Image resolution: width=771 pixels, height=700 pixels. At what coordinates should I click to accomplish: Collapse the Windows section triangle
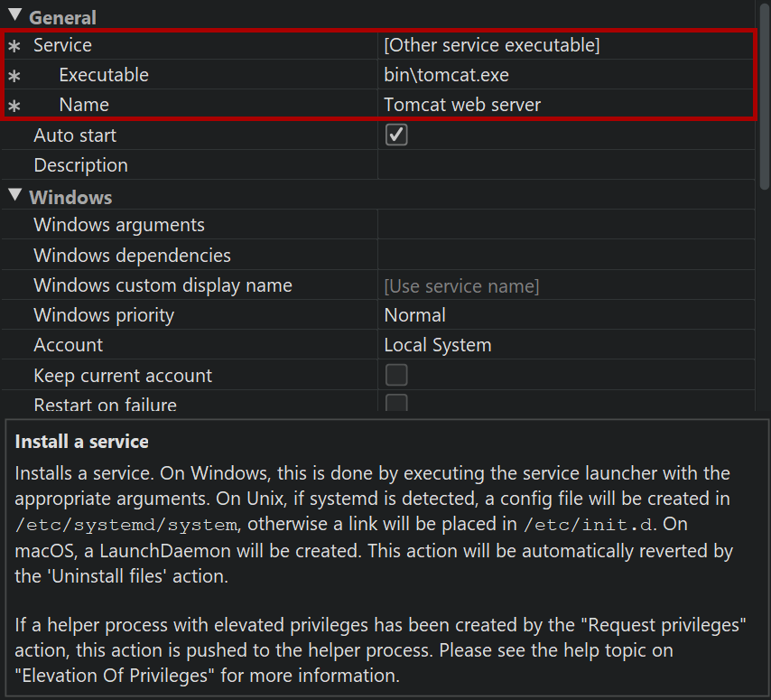(x=14, y=195)
